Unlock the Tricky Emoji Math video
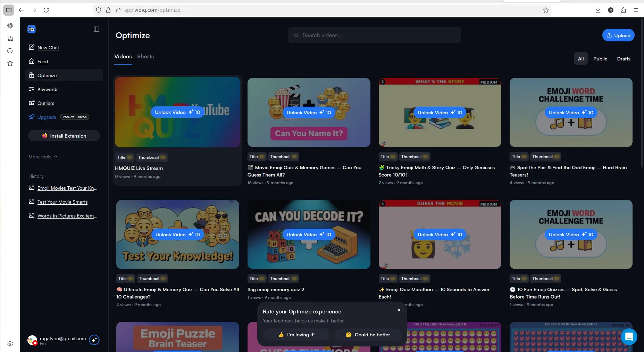The height and width of the screenshot is (352, 644). 440,113
